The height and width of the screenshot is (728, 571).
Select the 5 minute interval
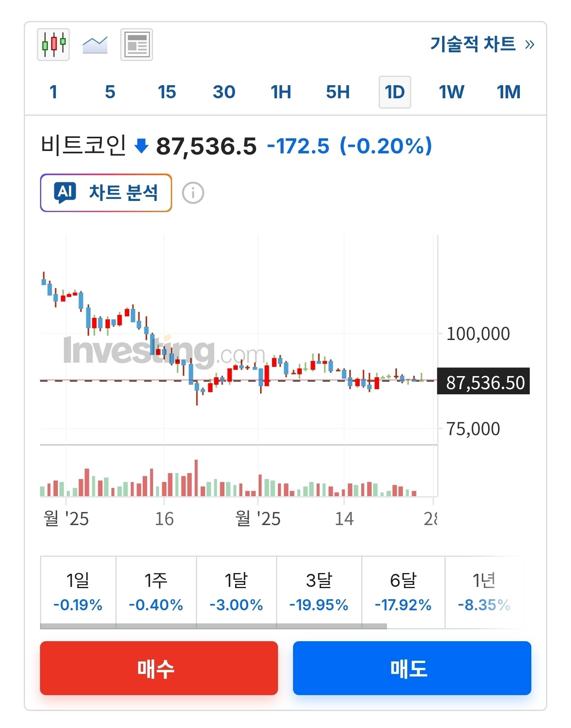point(110,92)
